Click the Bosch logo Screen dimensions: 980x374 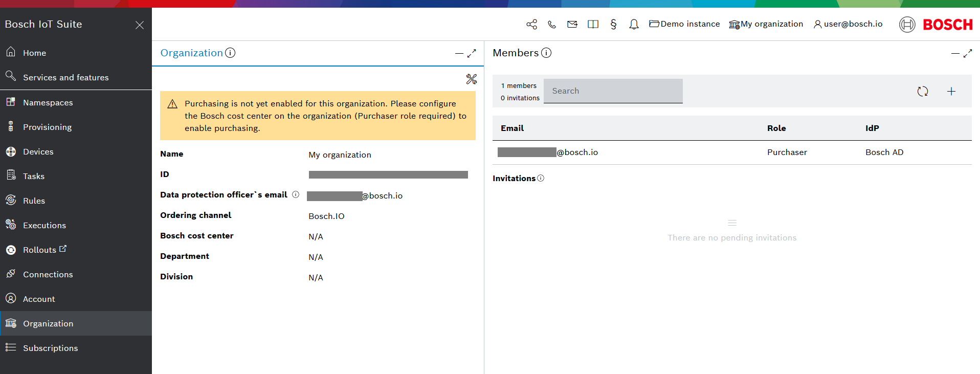[x=936, y=25]
